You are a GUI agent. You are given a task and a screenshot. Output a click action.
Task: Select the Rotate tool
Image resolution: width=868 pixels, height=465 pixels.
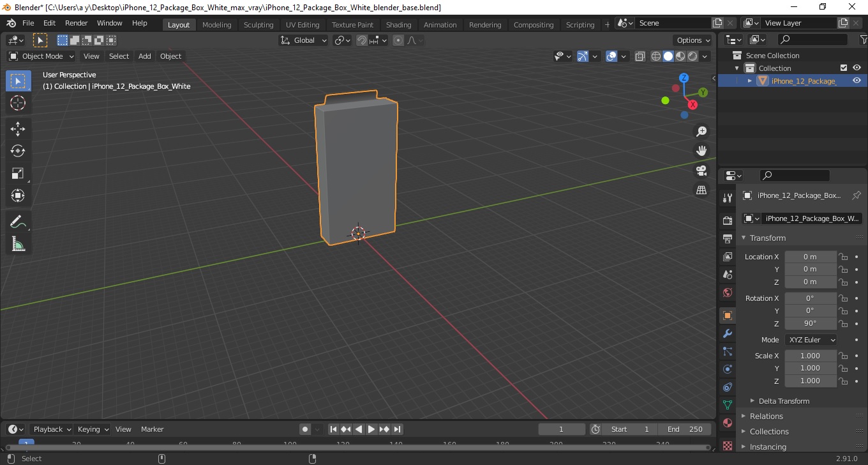pos(18,151)
